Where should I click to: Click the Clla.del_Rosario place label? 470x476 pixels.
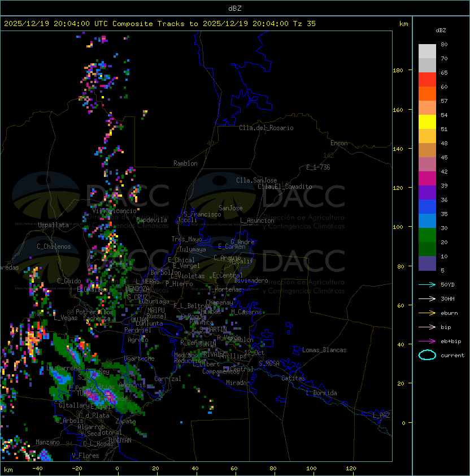click(x=266, y=128)
